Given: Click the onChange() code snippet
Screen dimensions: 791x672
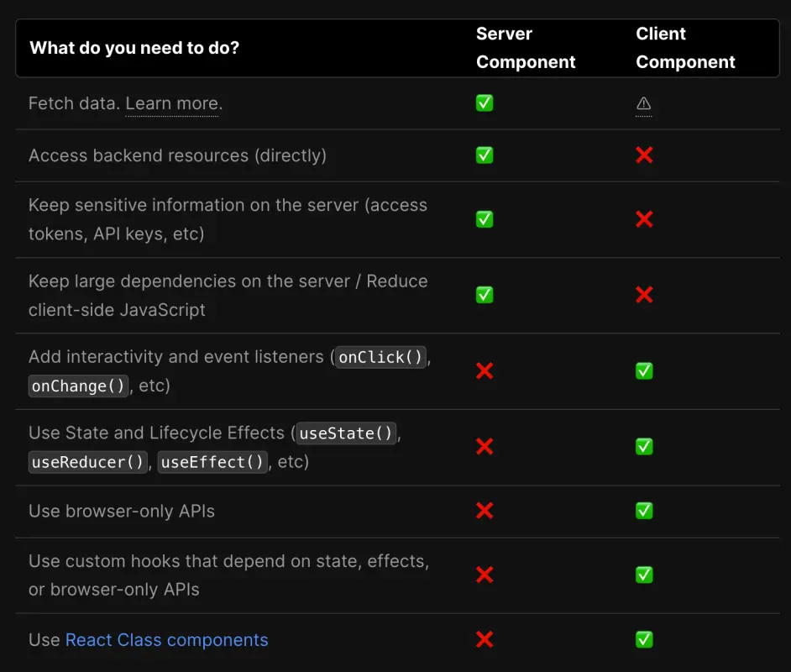Looking at the screenshot, I should coord(78,386).
